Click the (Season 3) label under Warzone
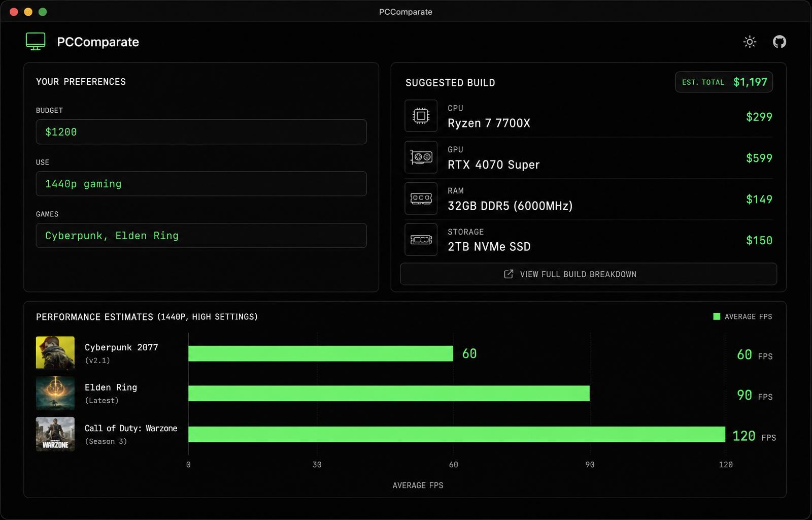The image size is (812, 520). point(106,441)
